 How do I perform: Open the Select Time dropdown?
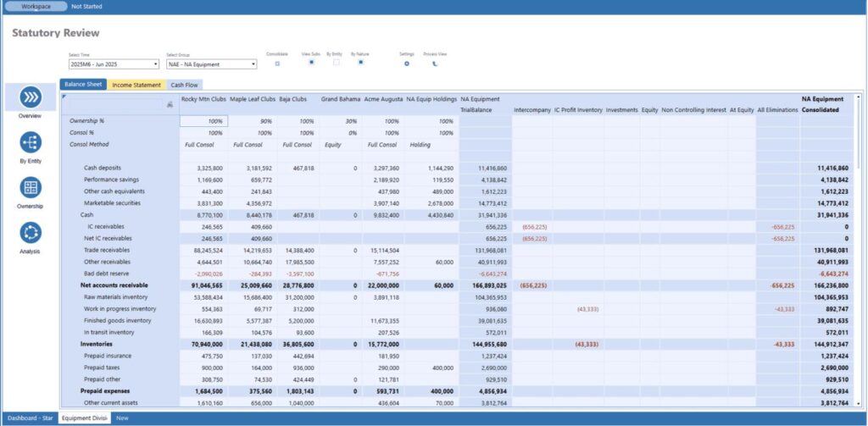pos(114,64)
